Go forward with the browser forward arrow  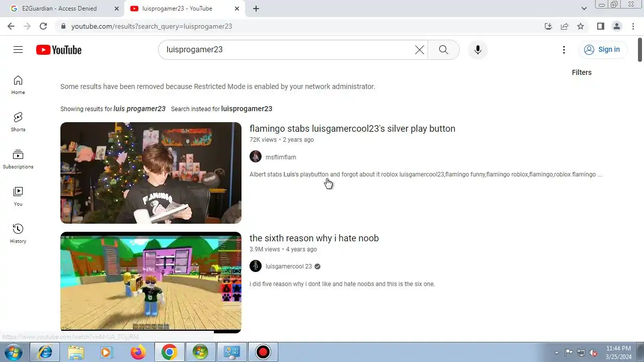coord(27,26)
